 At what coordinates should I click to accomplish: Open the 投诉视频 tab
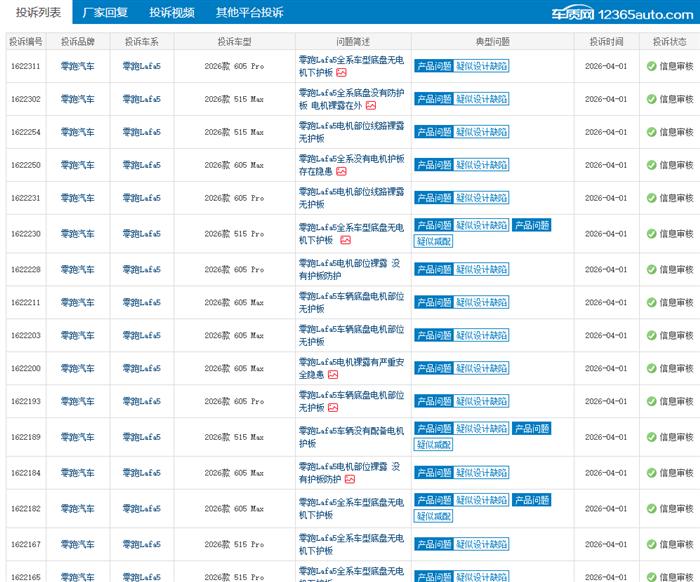[172, 13]
